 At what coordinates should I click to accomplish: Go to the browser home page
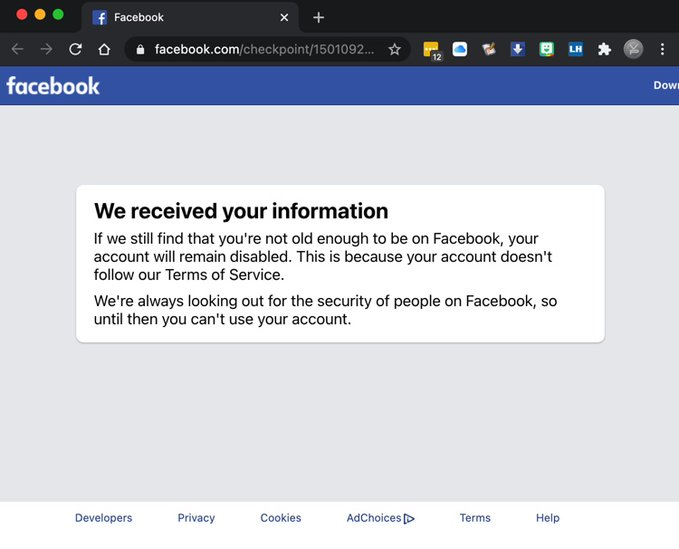click(x=104, y=49)
